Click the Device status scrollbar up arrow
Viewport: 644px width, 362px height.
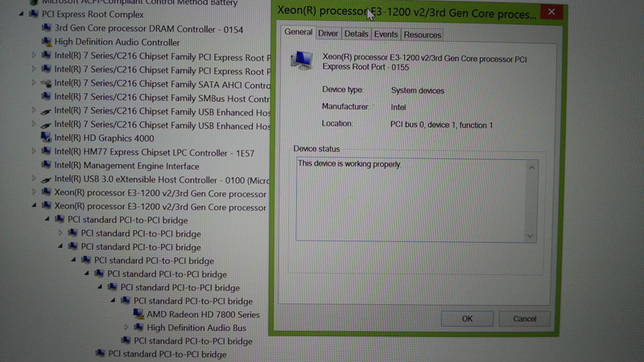click(531, 167)
